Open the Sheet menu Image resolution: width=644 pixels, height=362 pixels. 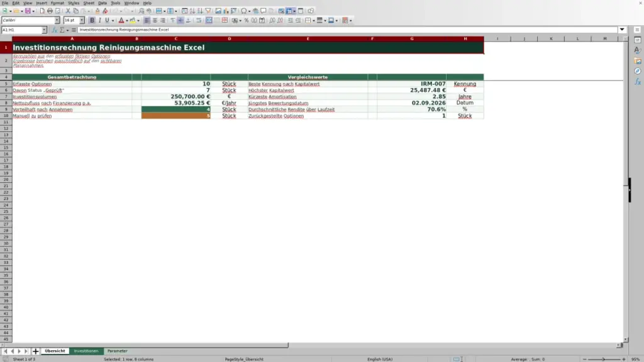click(x=89, y=3)
